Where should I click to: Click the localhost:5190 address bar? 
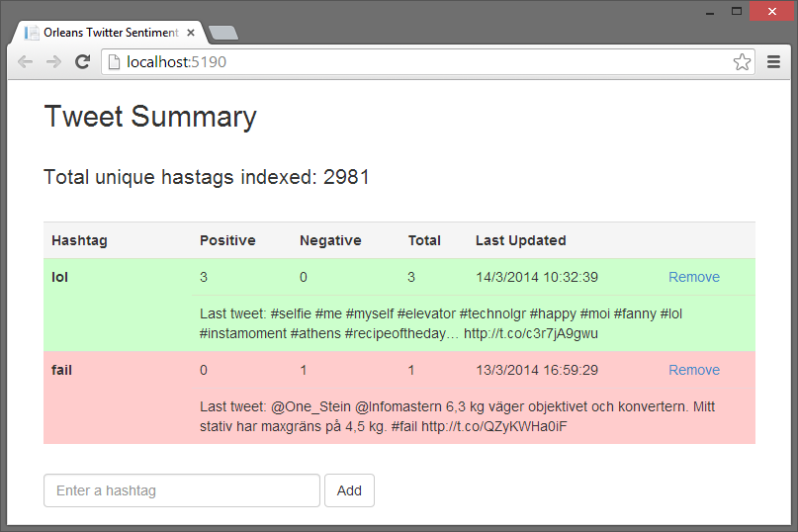[425, 62]
